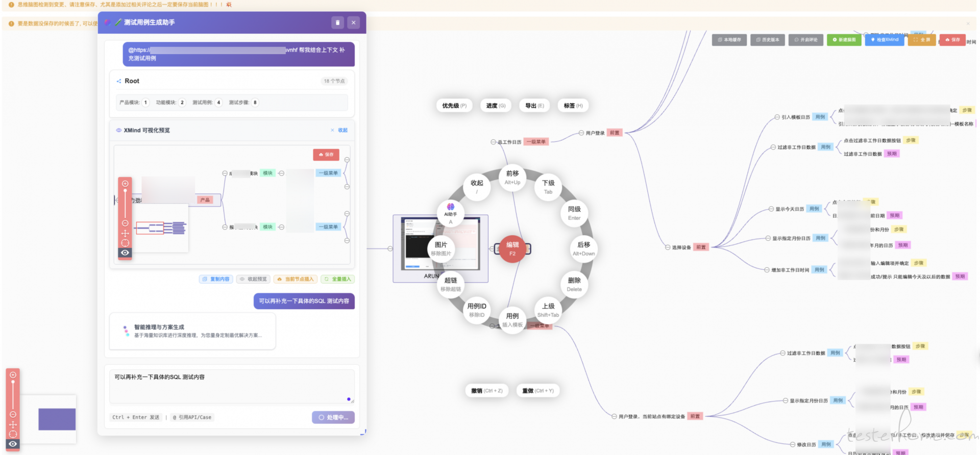The height and width of the screenshot is (455, 980).
Task: Click the 历史版本 toolbar button
Action: [768, 40]
